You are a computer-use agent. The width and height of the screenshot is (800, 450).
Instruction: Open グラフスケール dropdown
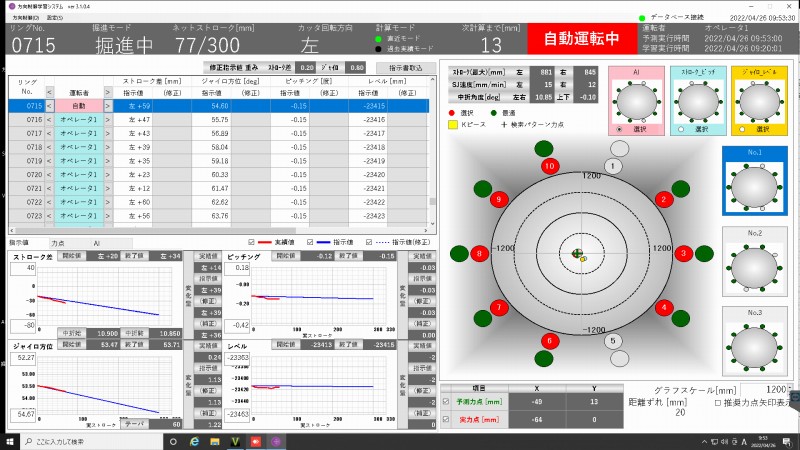tap(789, 389)
